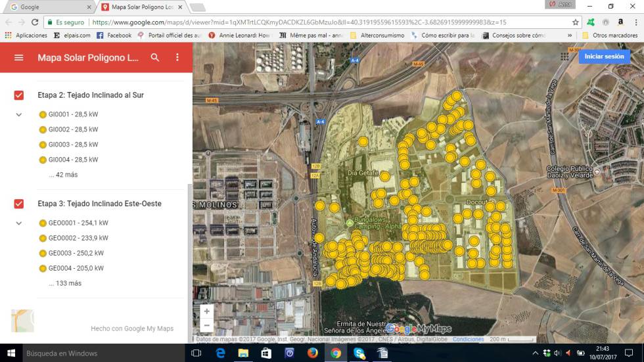The image size is (644, 362).
Task: Open elpais.com bookmark
Action: pos(72,35)
